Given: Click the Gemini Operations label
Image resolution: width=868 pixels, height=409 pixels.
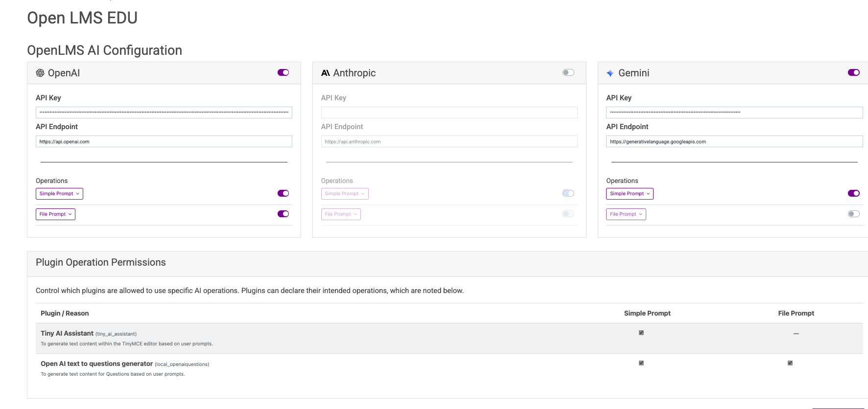Looking at the screenshot, I should 622,181.
